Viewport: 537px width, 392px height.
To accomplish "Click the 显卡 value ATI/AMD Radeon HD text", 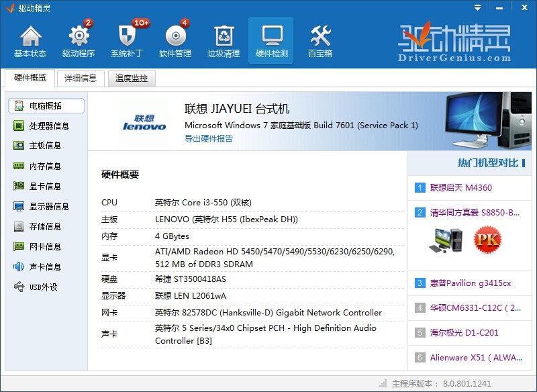I will point(275,258).
